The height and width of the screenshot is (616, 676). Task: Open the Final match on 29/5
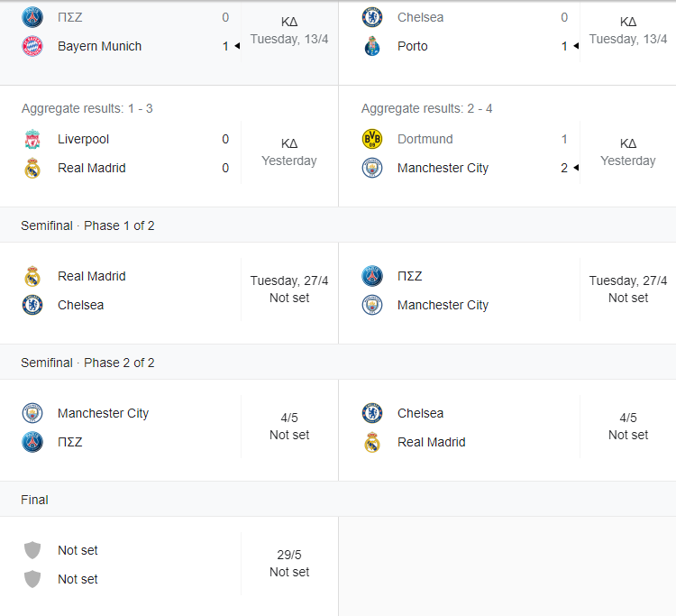tap(169, 566)
